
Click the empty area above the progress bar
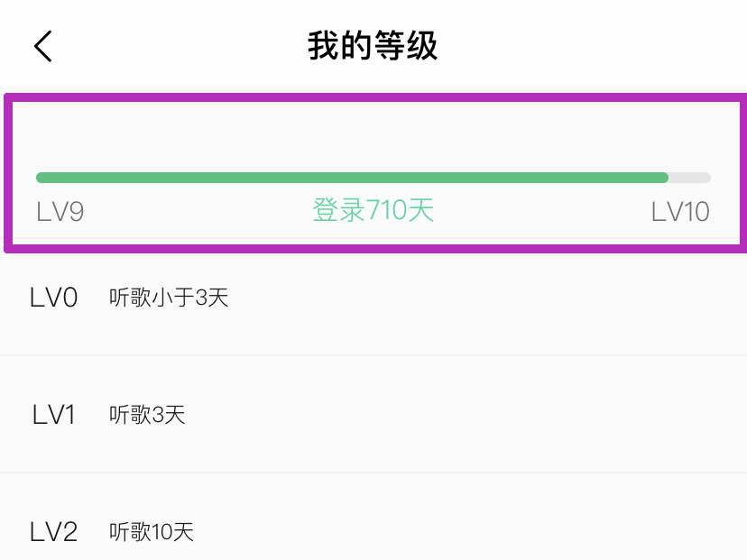(373, 131)
